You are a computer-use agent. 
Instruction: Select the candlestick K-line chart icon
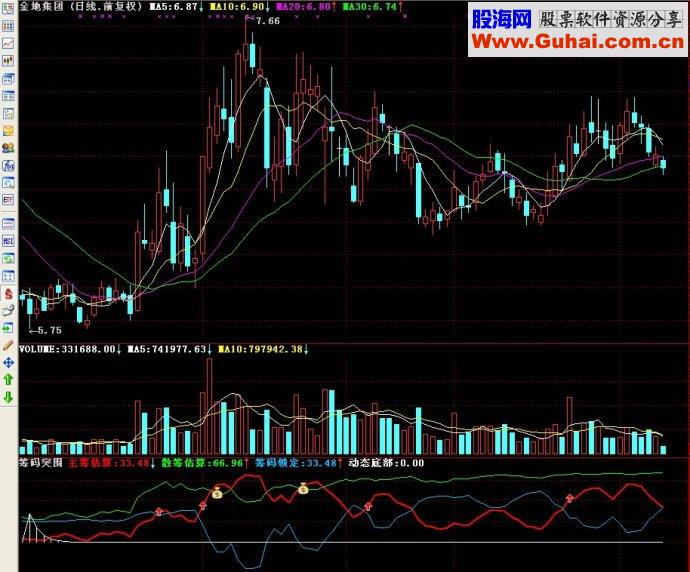pos(8,61)
